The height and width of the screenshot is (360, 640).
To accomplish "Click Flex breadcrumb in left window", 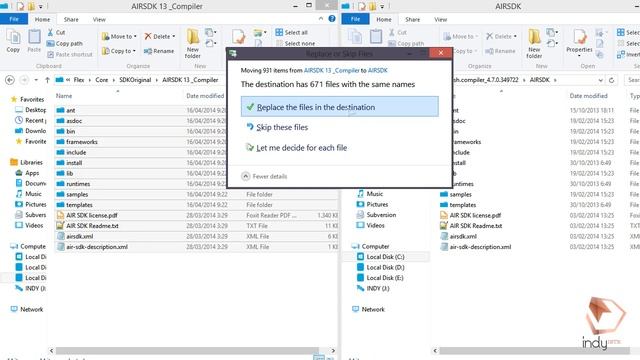I will tap(79, 80).
